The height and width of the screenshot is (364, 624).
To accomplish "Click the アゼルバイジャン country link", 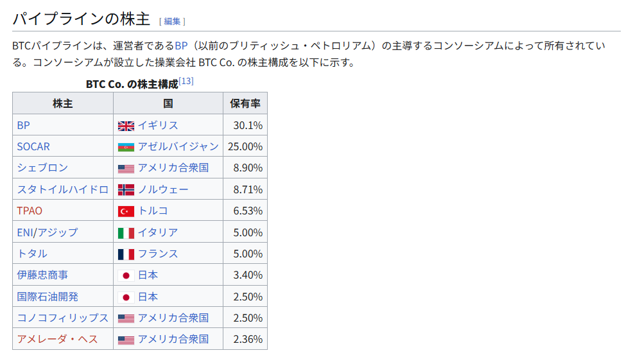I will 178,146.
